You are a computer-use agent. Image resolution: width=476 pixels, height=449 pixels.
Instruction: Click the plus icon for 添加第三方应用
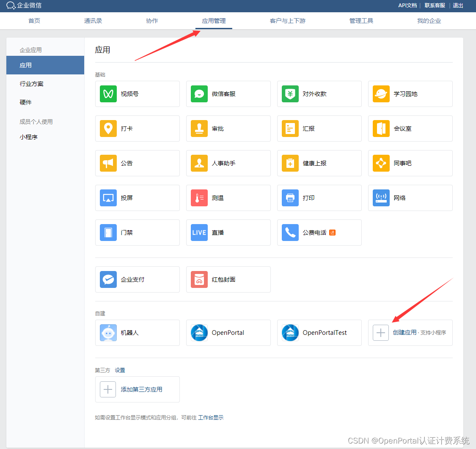108,389
